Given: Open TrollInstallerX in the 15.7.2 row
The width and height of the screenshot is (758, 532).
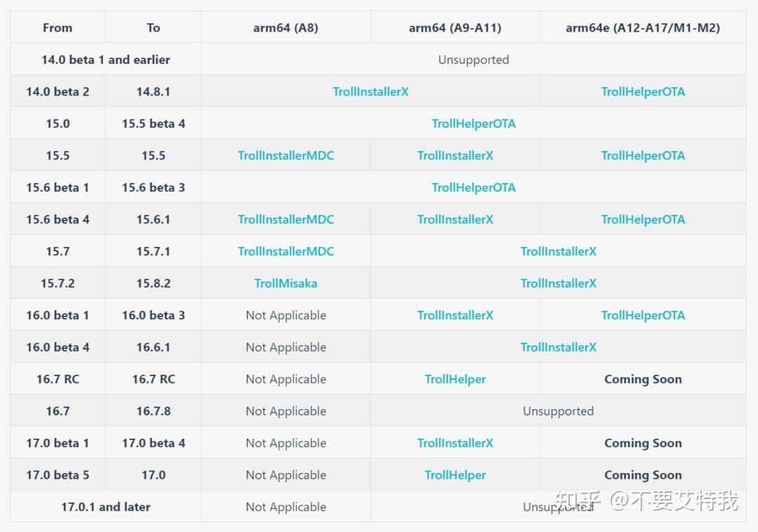Looking at the screenshot, I should [x=559, y=284].
